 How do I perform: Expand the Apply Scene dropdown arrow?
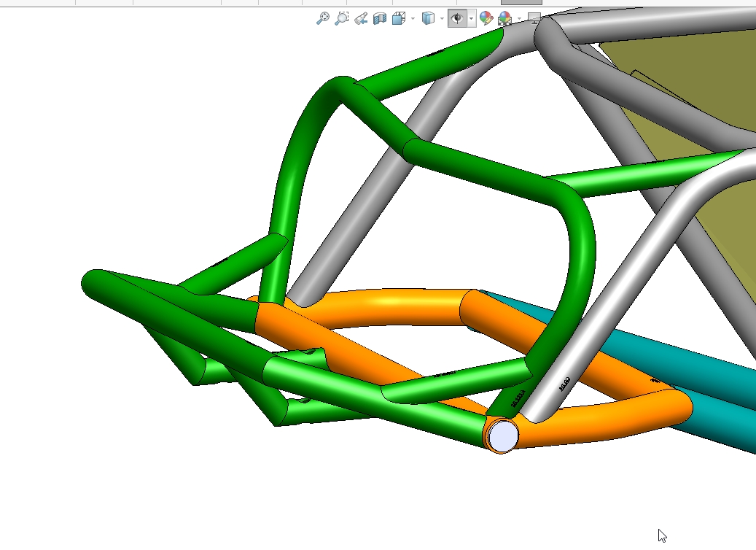tap(519, 18)
